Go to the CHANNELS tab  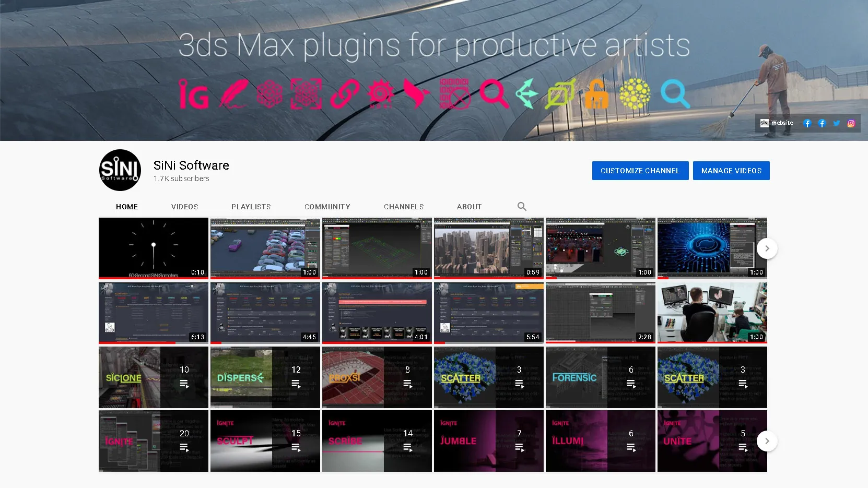pos(404,207)
